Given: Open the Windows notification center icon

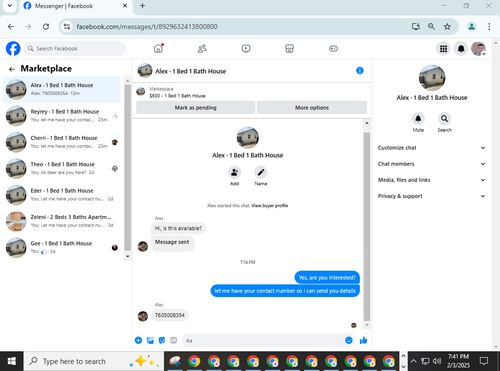Looking at the screenshot, I should (484, 361).
